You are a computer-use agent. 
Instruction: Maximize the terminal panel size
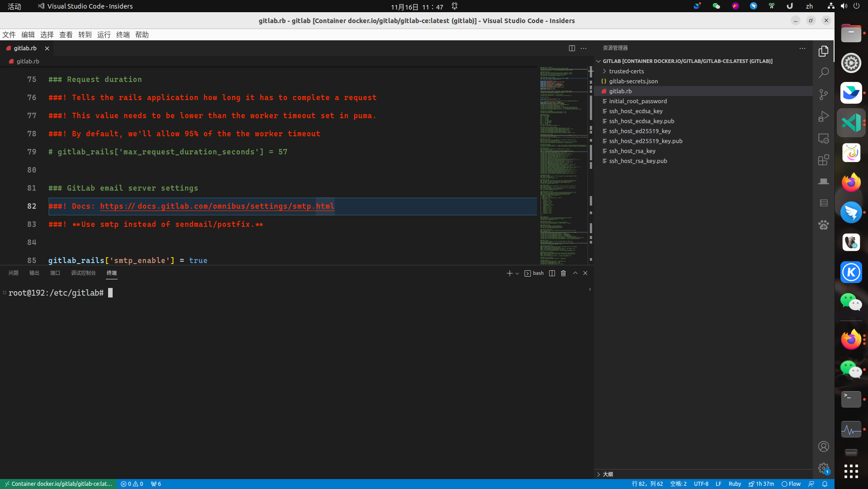coord(575,273)
